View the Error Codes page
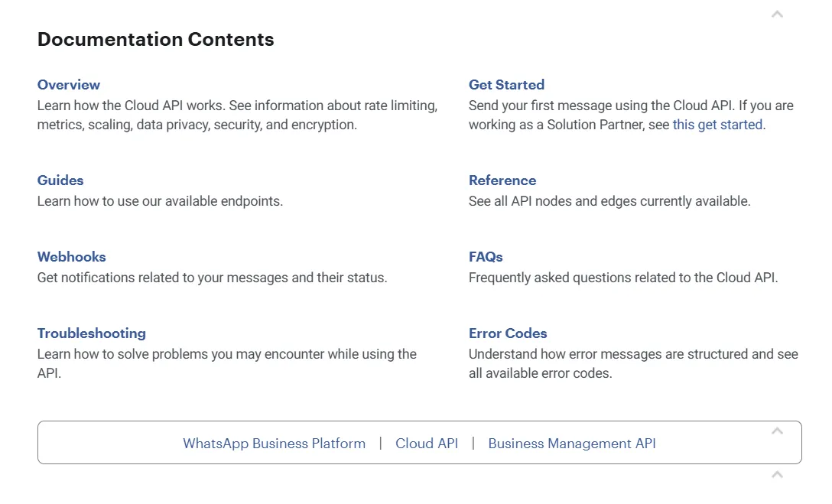This screenshot has height=504, width=832. [508, 333]
